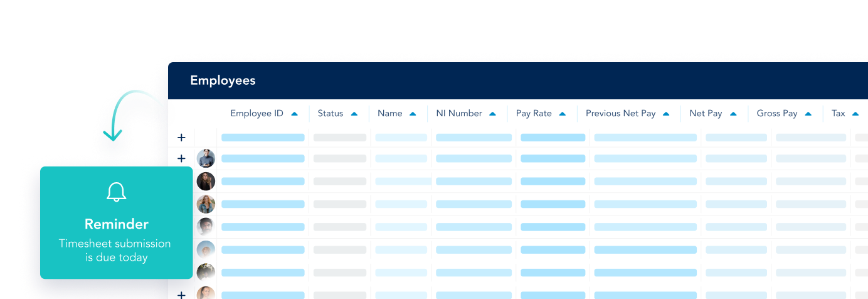Image resolution: width=868 pixels, height=299 pixels.
Task: Sort by Employee ID using its arrow
Action: point(295,114)
